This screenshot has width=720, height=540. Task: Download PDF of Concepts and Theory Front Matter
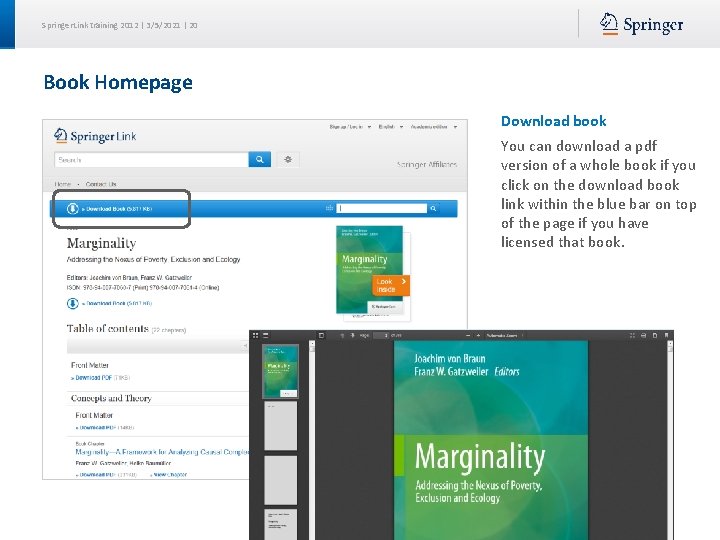[96, 428]
